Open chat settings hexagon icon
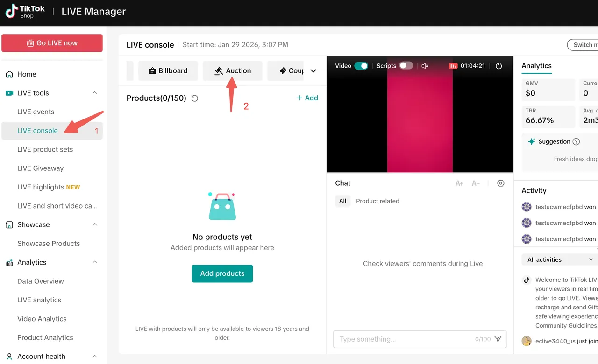Screen dimensions: 598x364 (x=501, y=183)
